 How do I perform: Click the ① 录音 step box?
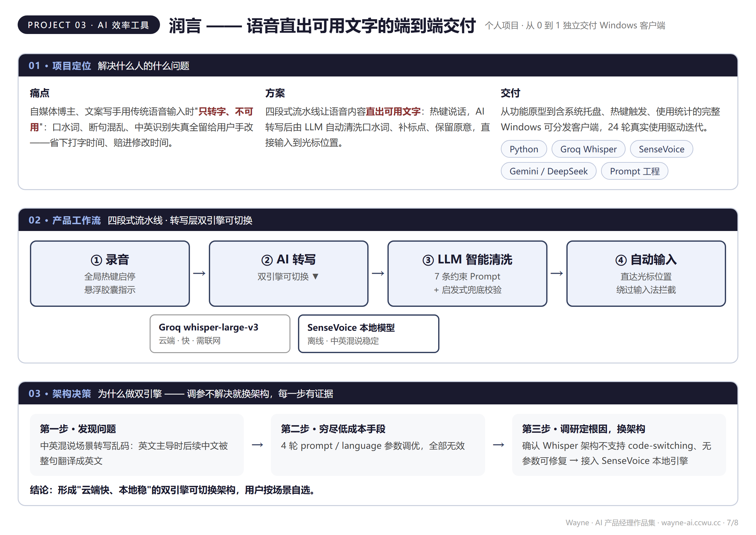coord(110,273)
